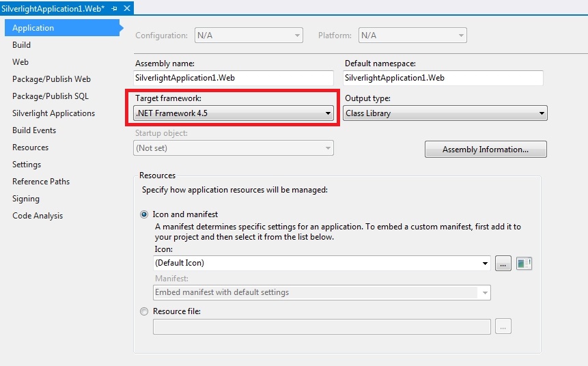Expand the Output type combo box
Image resolution: width=588 pixels, height=366 pixels.
click(x=445, y=113)
